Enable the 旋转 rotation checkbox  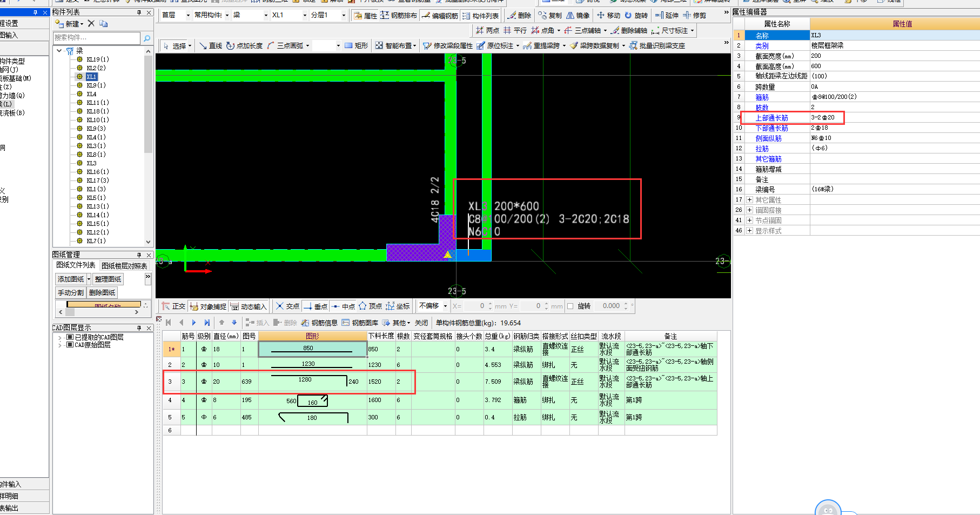click(570, 306)
